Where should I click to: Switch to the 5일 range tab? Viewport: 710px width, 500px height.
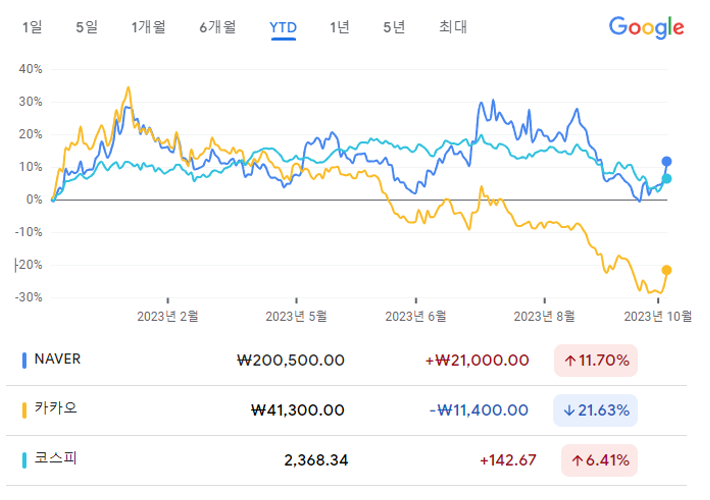click(x=87, y=27)
